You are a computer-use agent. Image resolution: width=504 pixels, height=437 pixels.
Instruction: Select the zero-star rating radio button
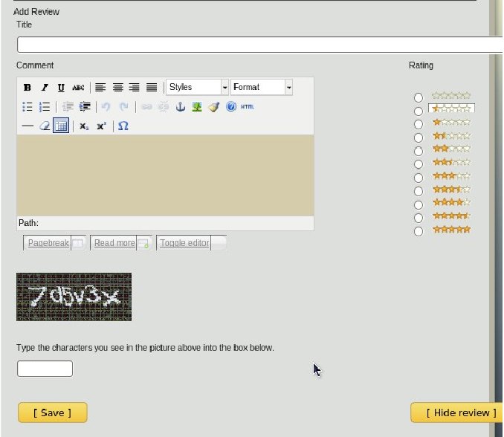click(x=419, y=97)
